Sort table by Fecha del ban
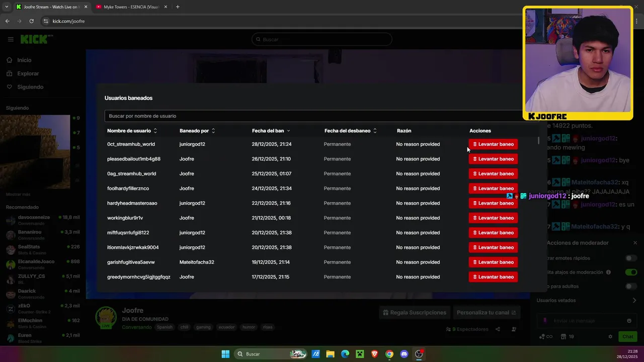 [x=271, y=131]
